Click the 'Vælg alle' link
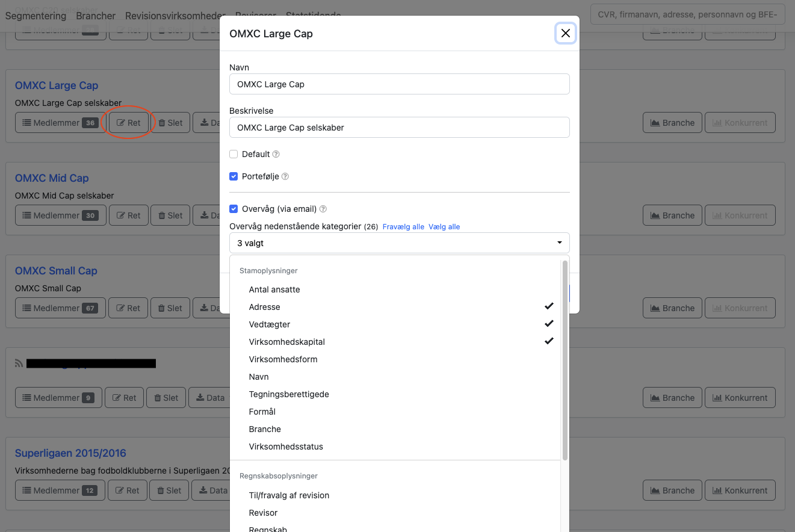Screen dimensions: 795x532 (444, 227)
